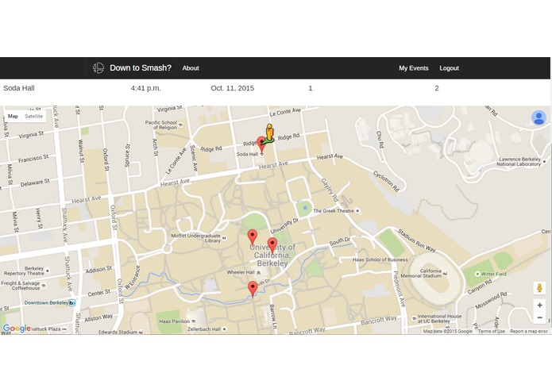This screenshot has width=552, height=392.
Task: Click Moffitt Undergraduate Library place icon
Action: coord(224,238)
